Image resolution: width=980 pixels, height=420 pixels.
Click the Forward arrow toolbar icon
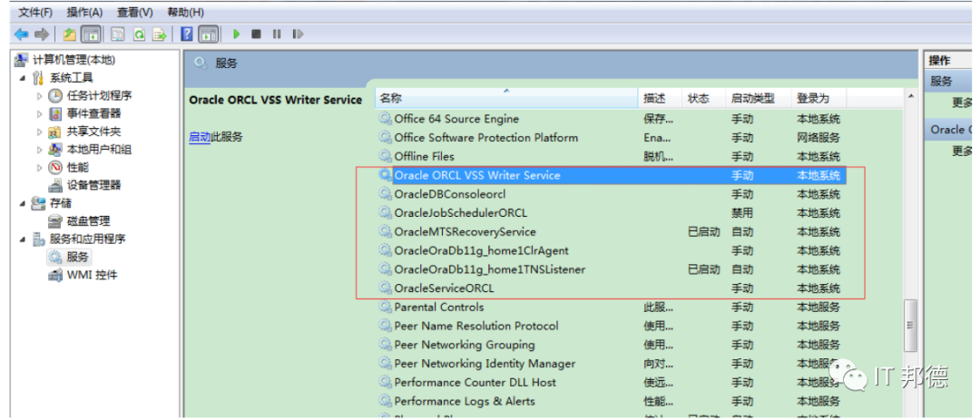click(x=41, y=34)
